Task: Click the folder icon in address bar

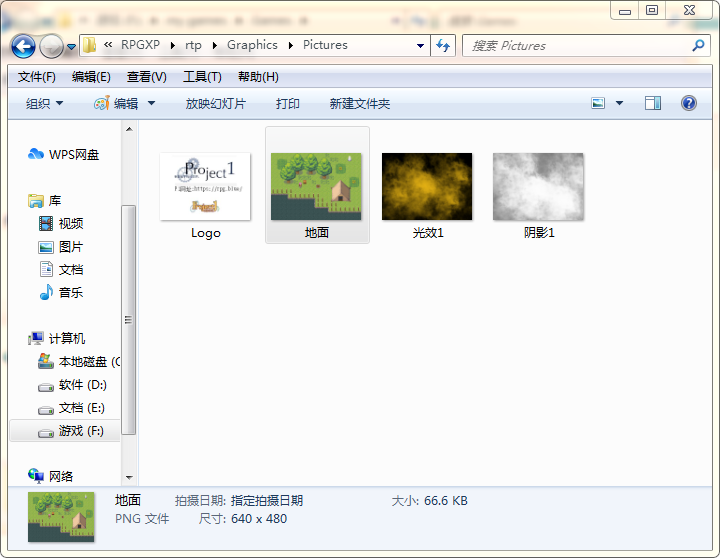Action: [90, 45]
